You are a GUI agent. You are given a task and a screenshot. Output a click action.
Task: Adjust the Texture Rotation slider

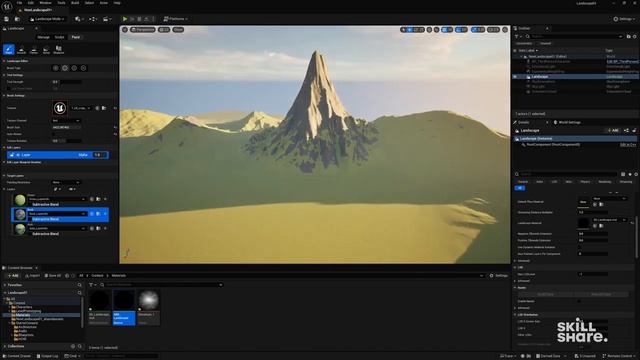click(x=66, y=141)
